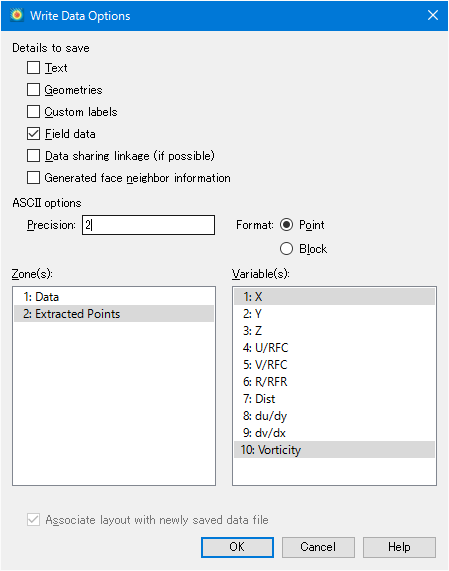Tick the Custom labels checkbox
The width and height of the screenshot is (449, 571).
[34, 112]
